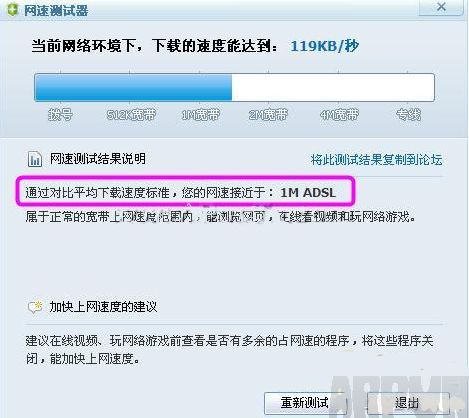This screenshot has width=469, height=418.
Task: Click the 退出 button
Action: tap(407, 403)
